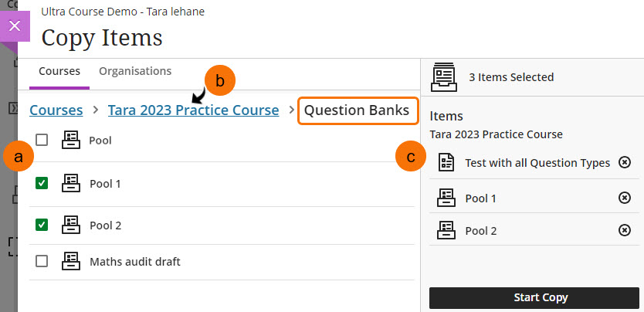The image size is (644, 312).
Task: Open the Courses tab
Action: pyautogui.click(x=59, y=71)
